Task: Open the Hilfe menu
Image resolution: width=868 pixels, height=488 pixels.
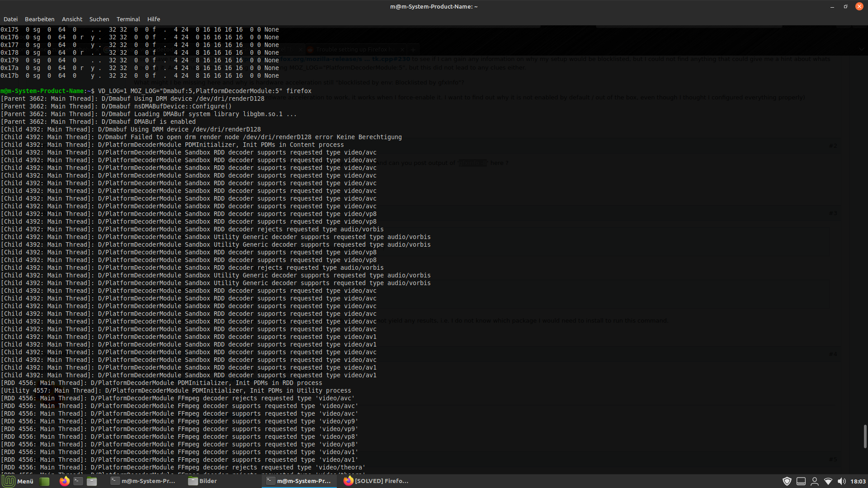Action: point(153,19)
